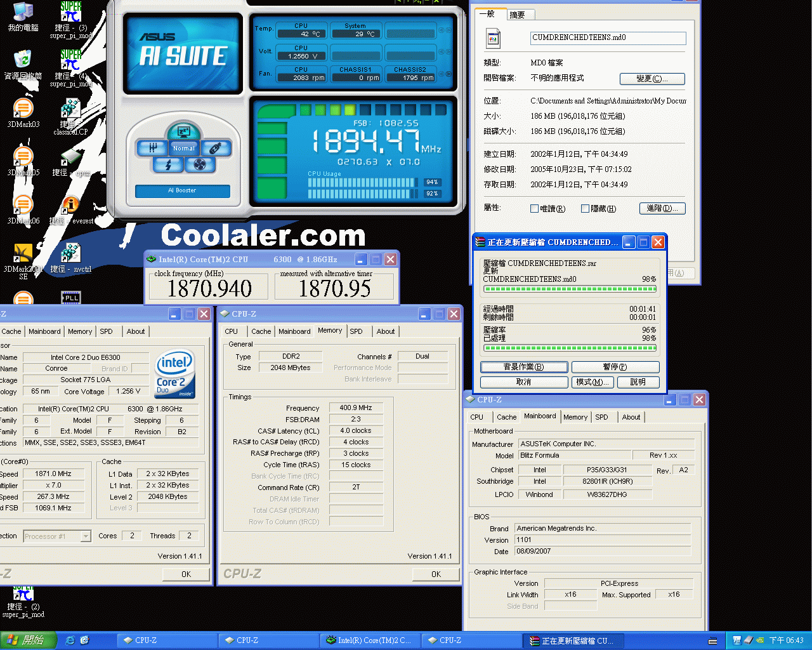
Task: Click the WinRAR taskbar item 正在更新壓縮檔
Action: pos(573,640)
